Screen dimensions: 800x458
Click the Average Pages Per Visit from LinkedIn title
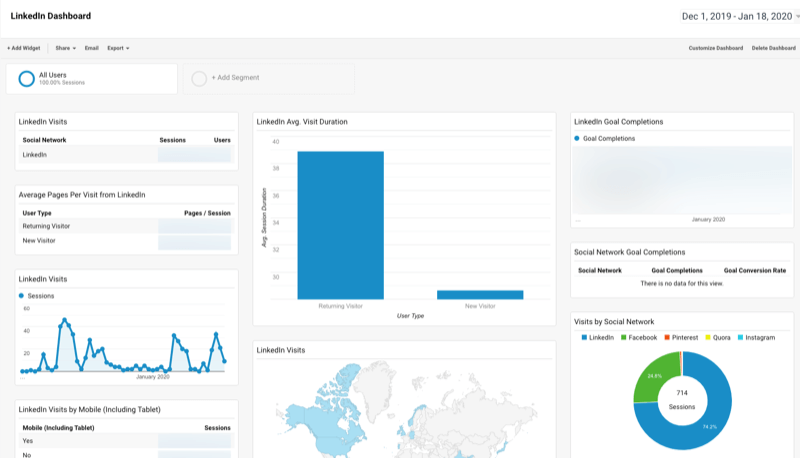click(x=82, y=195)
